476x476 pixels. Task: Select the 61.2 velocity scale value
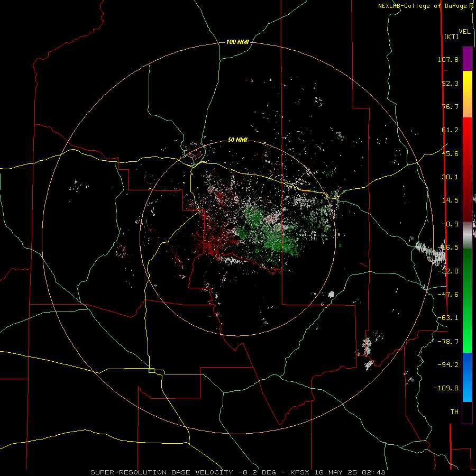450,130
